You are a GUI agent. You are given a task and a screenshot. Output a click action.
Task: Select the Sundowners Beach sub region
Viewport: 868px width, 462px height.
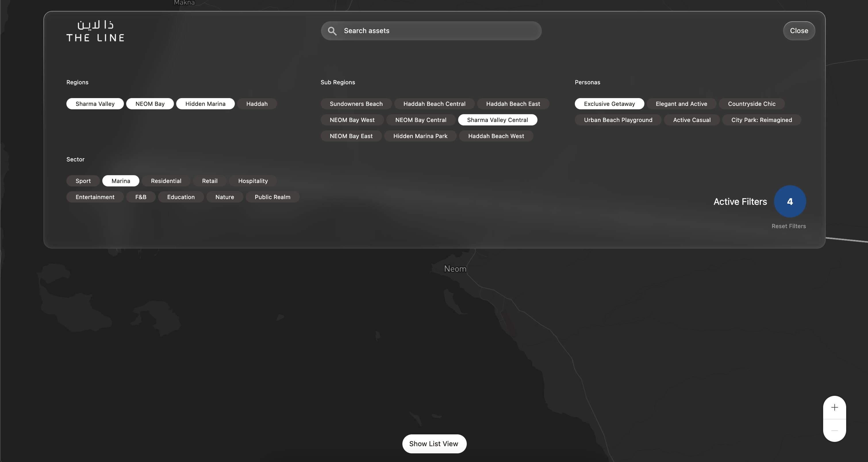(356, 104)
